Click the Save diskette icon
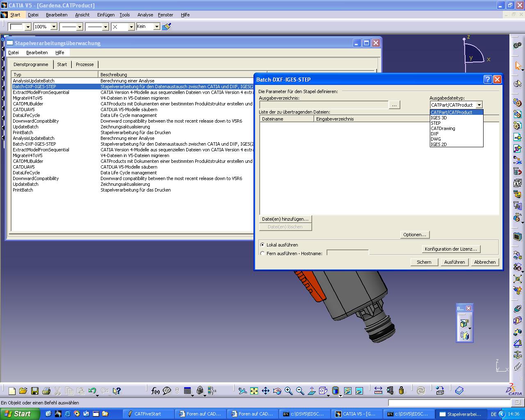This screenshot has height=420, width=525. [35, 391]
